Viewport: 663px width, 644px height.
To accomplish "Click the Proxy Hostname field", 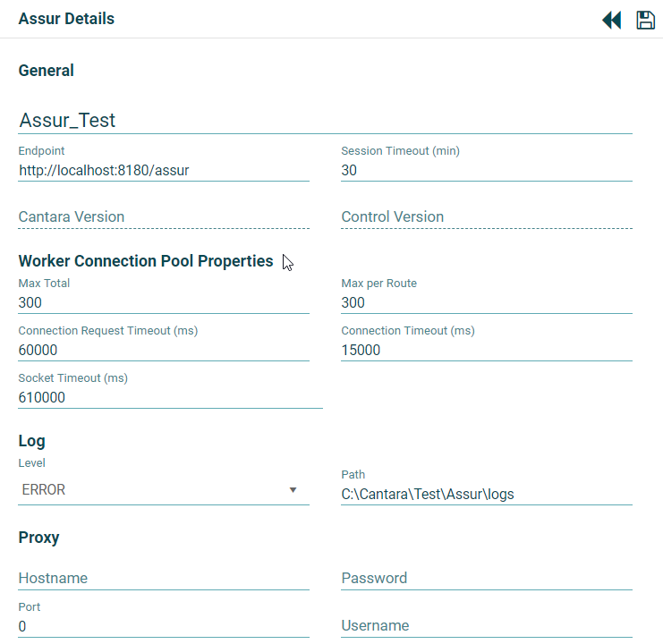I will pyautogui.click(x=163, y=578).
